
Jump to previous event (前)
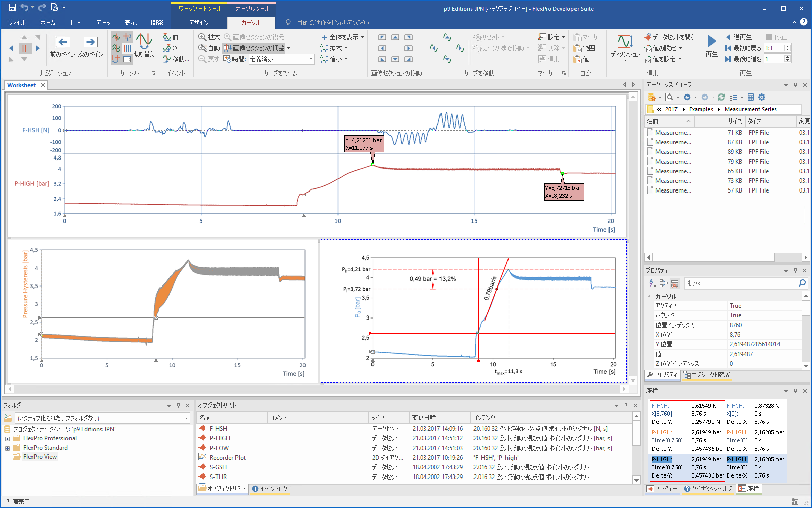click(x=171, y=37)
